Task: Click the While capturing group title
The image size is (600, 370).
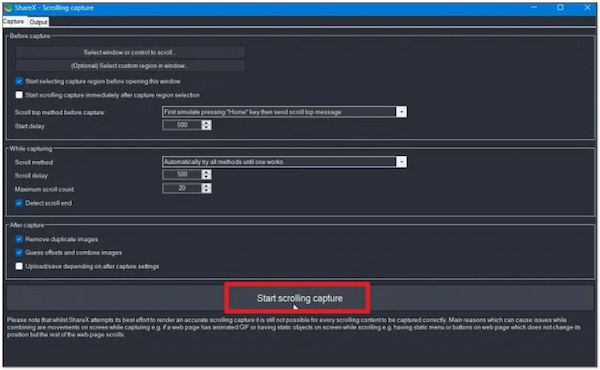Action: 31,148
